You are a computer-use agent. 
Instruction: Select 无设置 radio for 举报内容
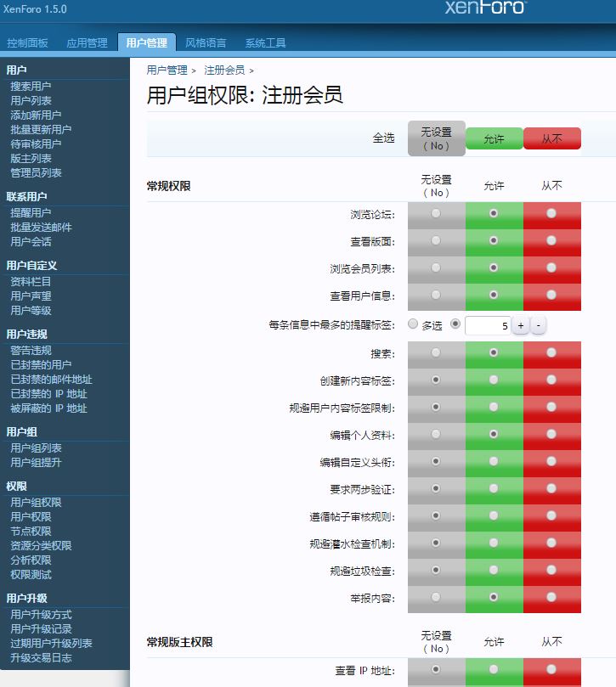(436, 597)
